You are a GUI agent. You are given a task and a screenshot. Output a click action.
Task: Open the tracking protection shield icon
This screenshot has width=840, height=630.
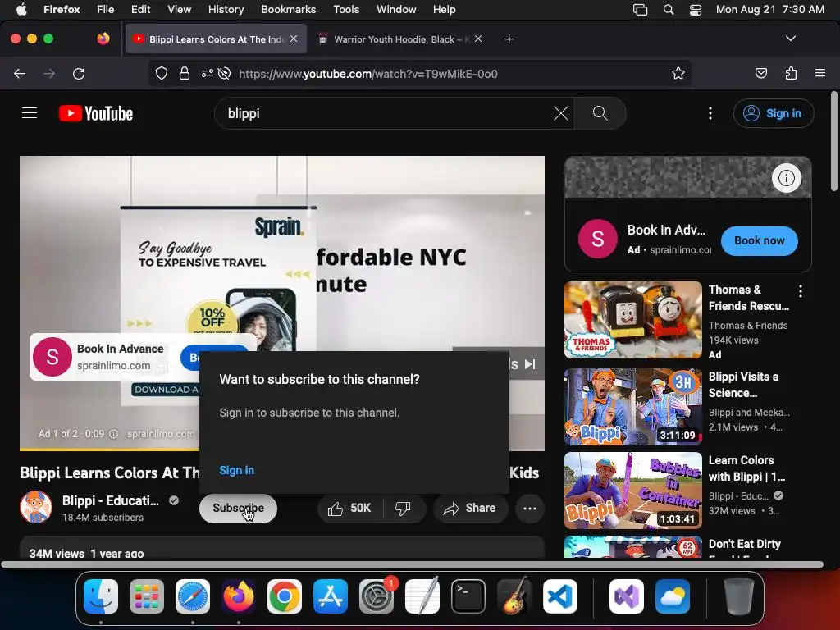click(x=162, y=73)
